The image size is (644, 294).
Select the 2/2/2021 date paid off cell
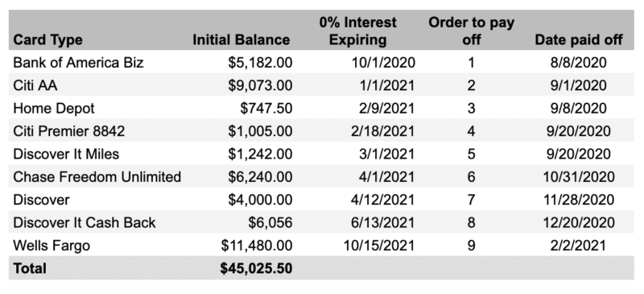tap(579, 246)
